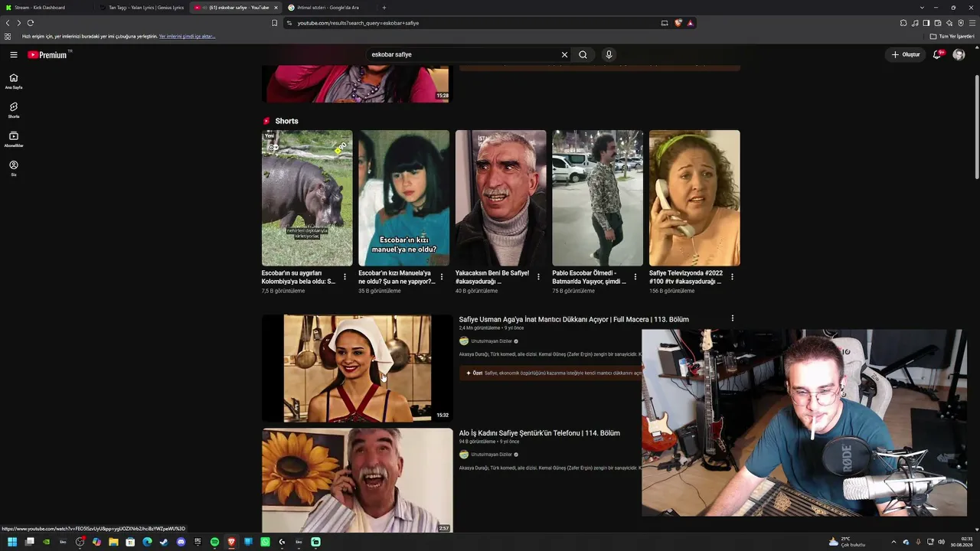Viewport: 980px width, 551px height.
Task: Open the YouTube guide hamburger menu
Action: (x=14, y=54)
